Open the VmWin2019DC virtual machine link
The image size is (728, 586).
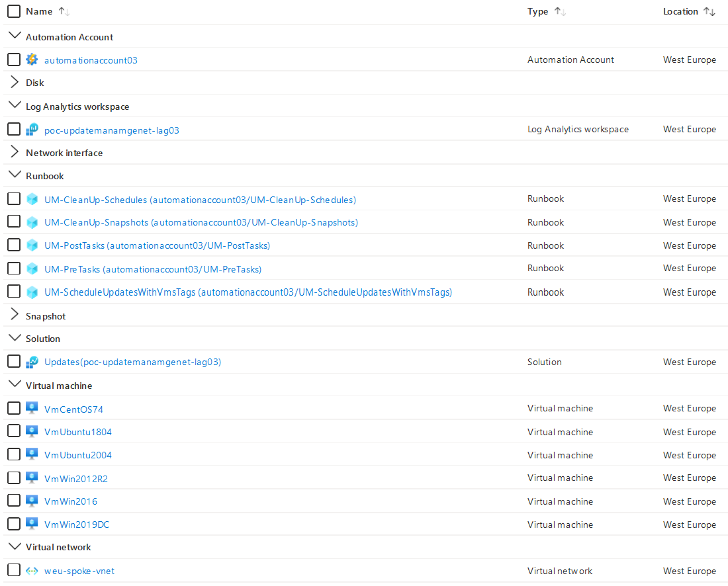point(77,524)
